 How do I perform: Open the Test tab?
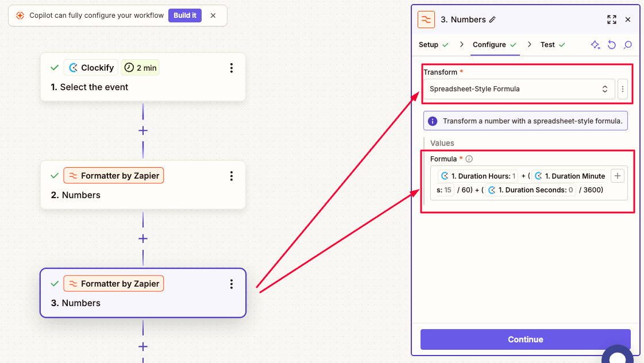[547, 44]
